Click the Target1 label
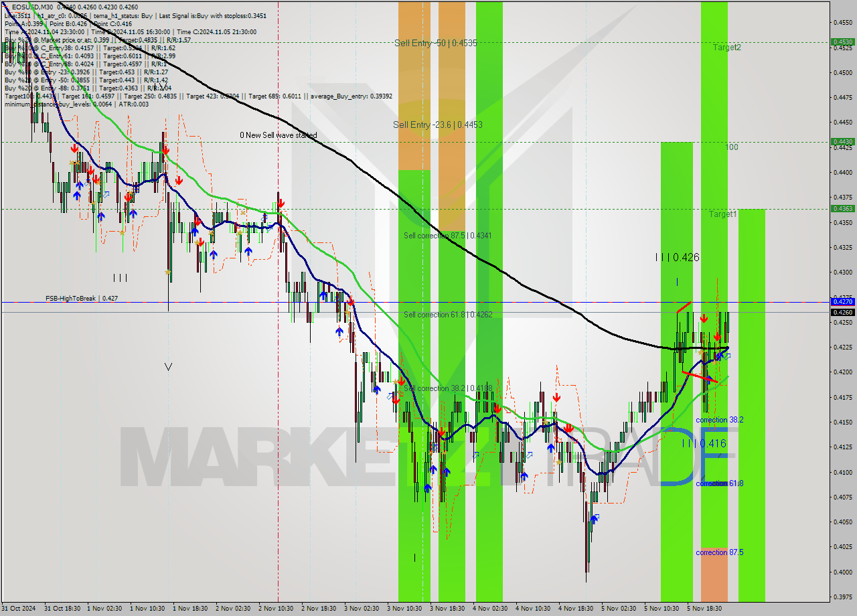The height and width of the screenshot is (616, 857). (x=723, y=214)
